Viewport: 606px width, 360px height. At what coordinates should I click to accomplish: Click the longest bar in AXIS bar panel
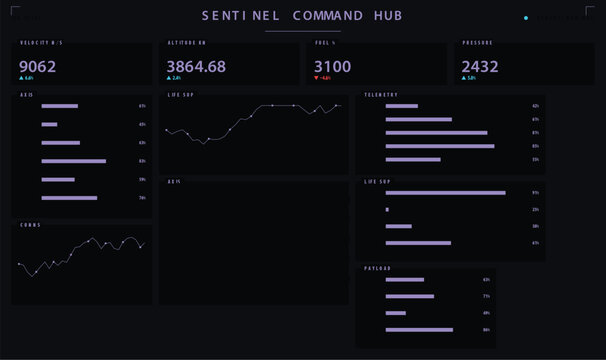point(74,161)
